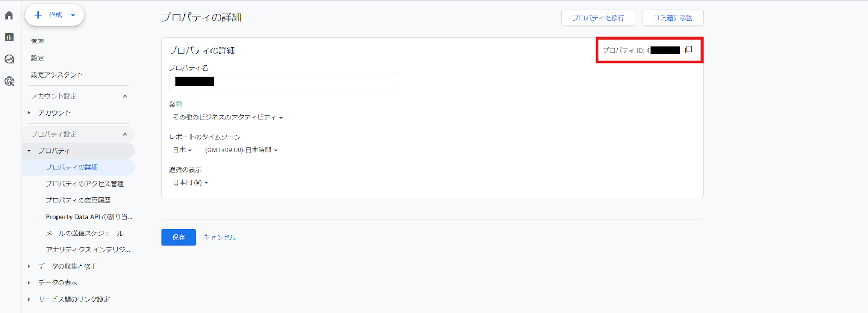The image size is (868, 313).
Task: Open the Reports bar chart icon
Action: [x=9, y=37]
